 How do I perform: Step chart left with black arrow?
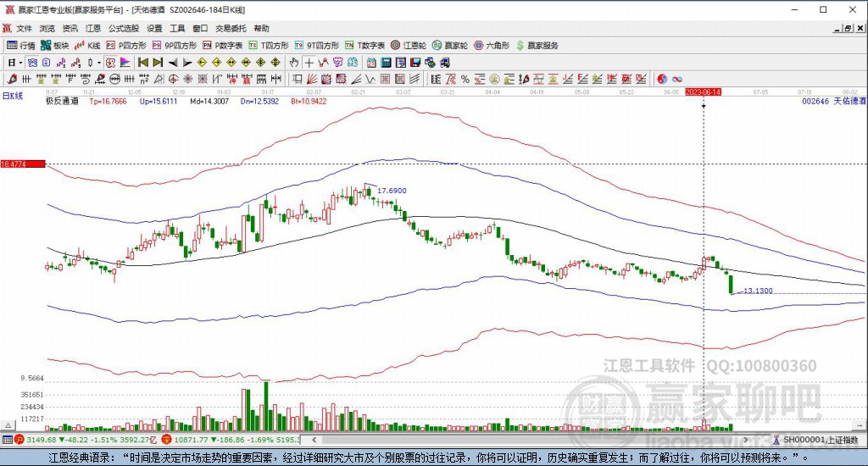(173, 63)
